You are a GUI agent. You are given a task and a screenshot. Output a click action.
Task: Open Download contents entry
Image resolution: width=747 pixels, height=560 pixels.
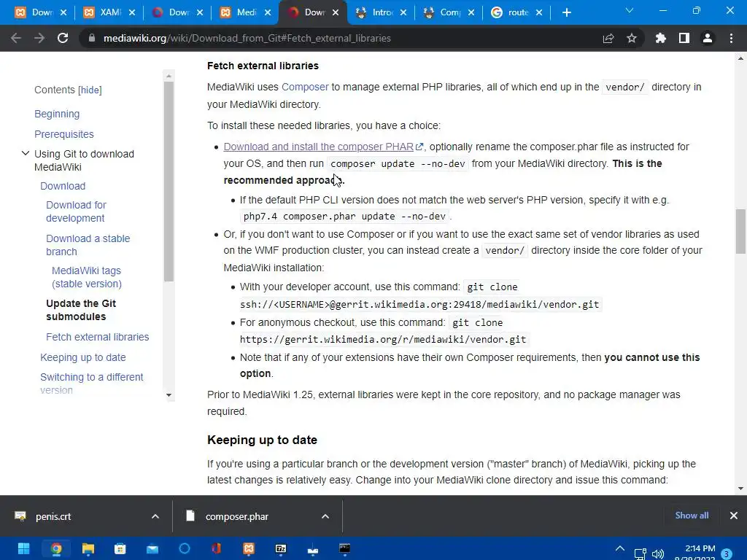[x=63, y=186]
